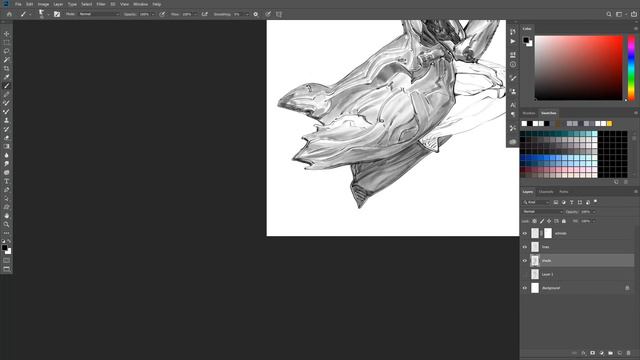The width and height of the screenshot is (640, 360).
Task: Click the Share icon top right
Action: point(634,14)
